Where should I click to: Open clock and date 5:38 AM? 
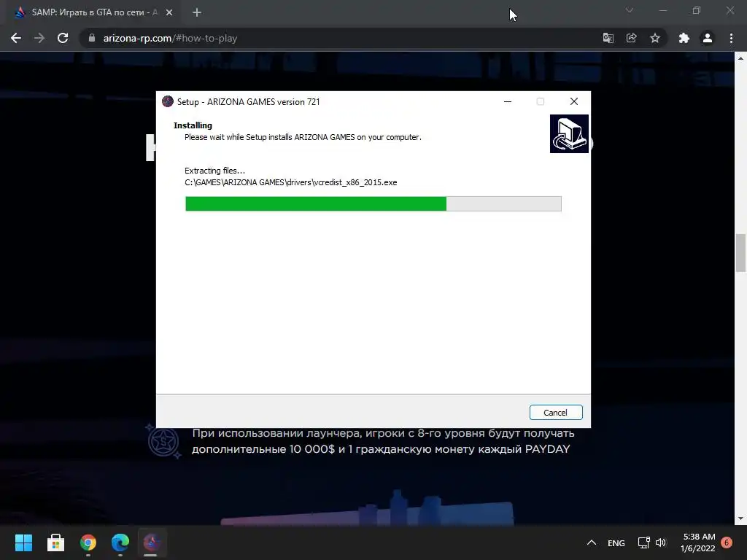[698, 542]
